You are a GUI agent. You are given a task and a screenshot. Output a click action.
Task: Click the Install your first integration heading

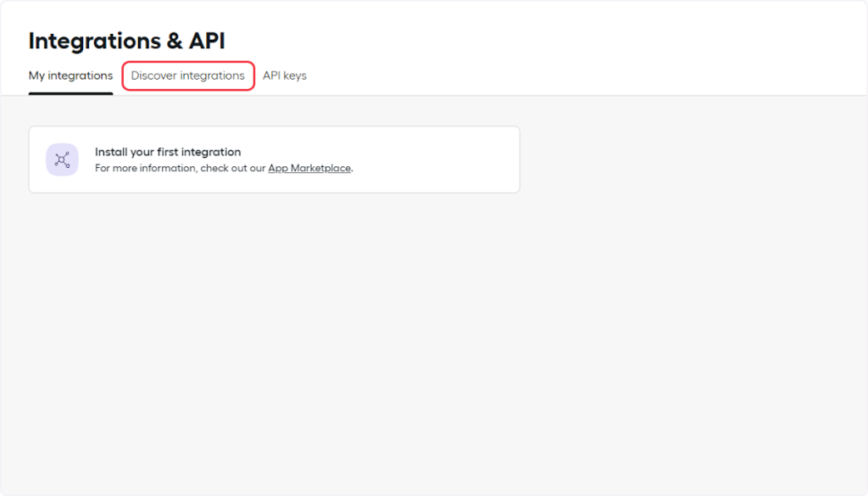[168, 152]
